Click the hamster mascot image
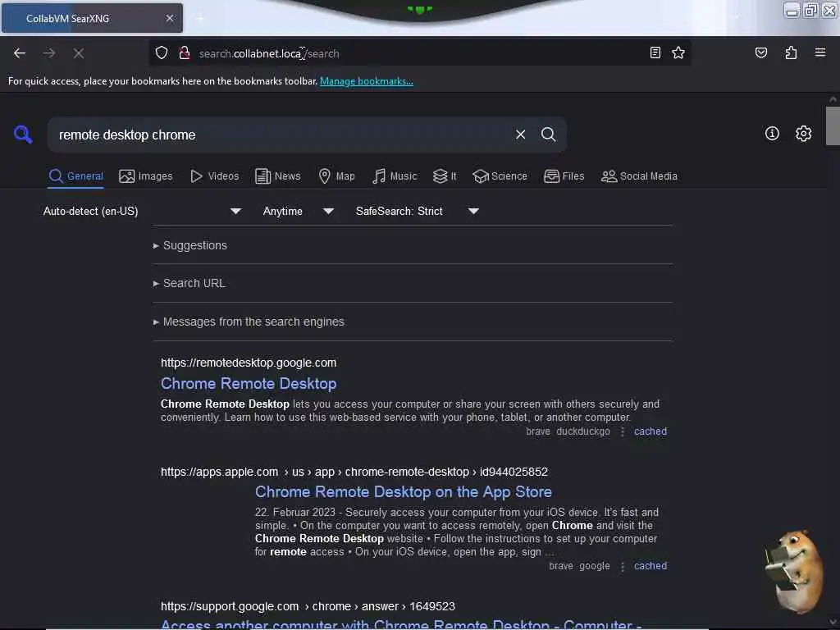 pyautogui.click(x=794, y=572)
